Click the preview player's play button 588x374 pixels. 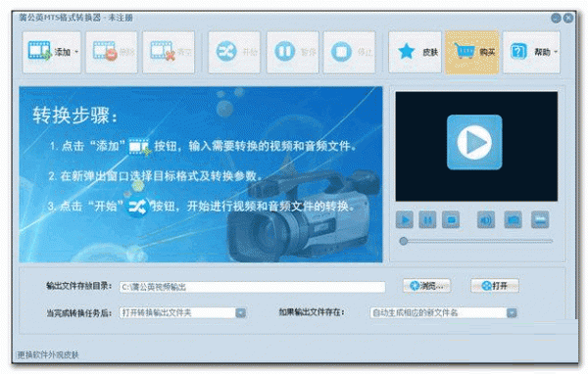[405, 219]
